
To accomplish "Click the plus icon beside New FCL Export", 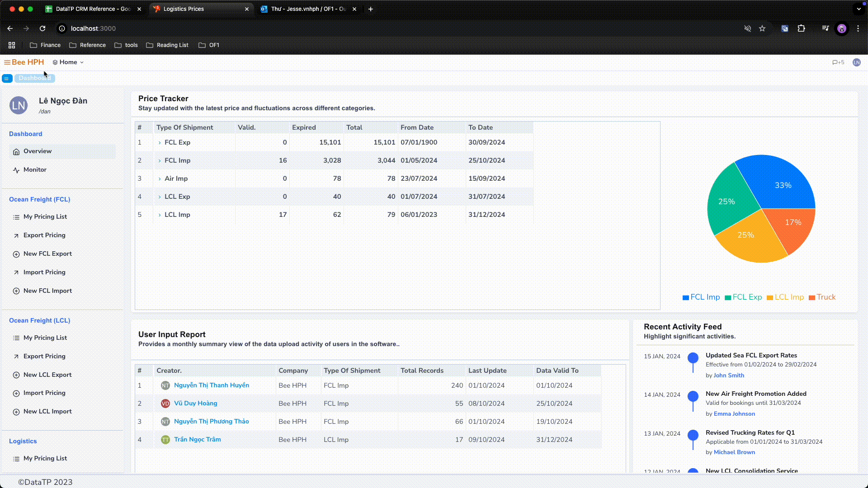I will point(16,254).
